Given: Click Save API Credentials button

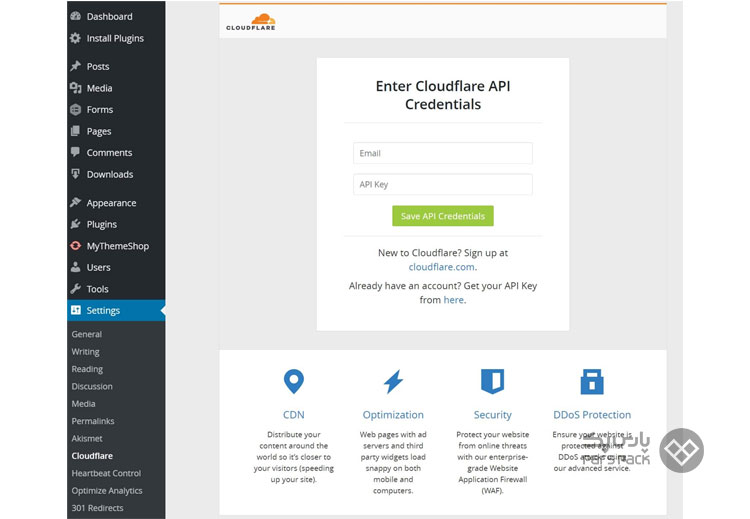Looking at the screenshot, I should [x=443, y=216].
